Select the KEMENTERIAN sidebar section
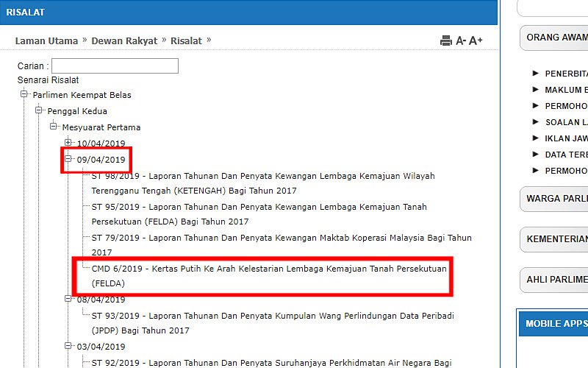The height and width of the screenshot is (368, 588). pyautogui.click(x=556, y=239)
